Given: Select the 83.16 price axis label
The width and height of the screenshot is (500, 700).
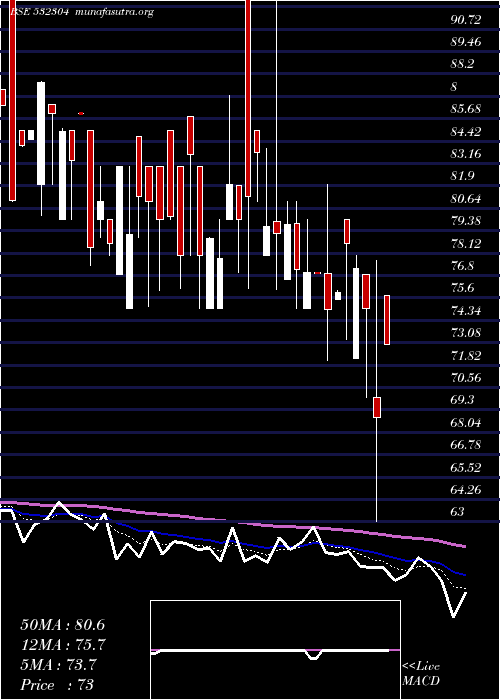Looking at the screenshot, I should 466,154.
